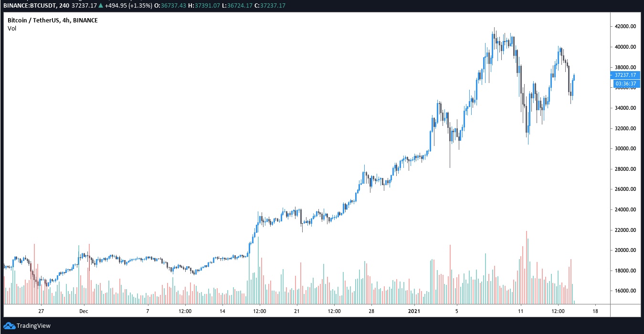Screen dimensions: 644x334
Task: Click the 22000.00 price axis label
Action: pyautogui.click(x=626, y=230)
